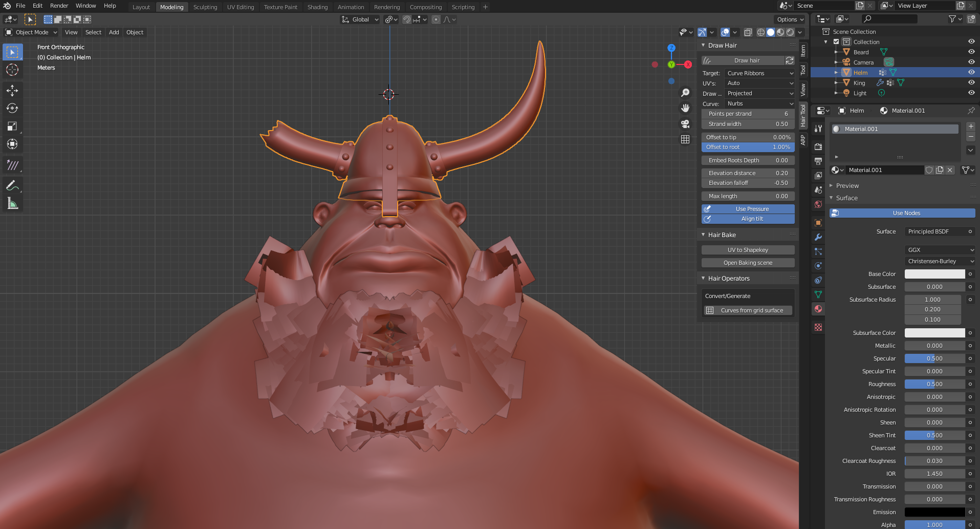Screen dimensions: 980x529
Task: Open the Object properties orange square tab
Action: click(x=818, y=223)
